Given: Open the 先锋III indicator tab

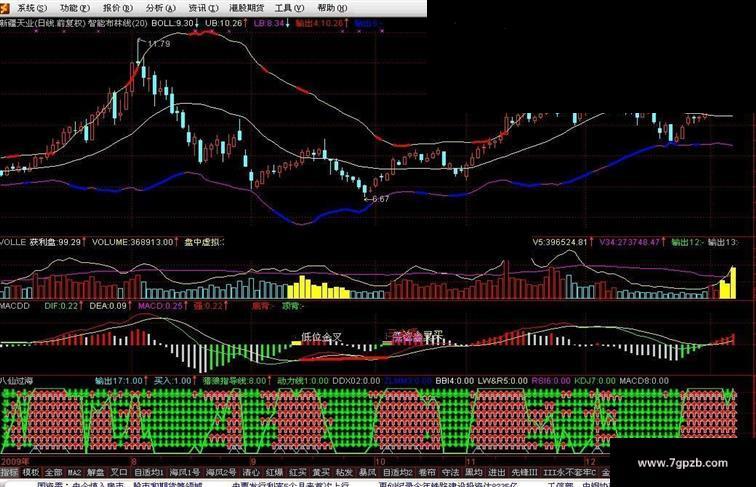Looking at the screenshot, I should click(525, 473).
